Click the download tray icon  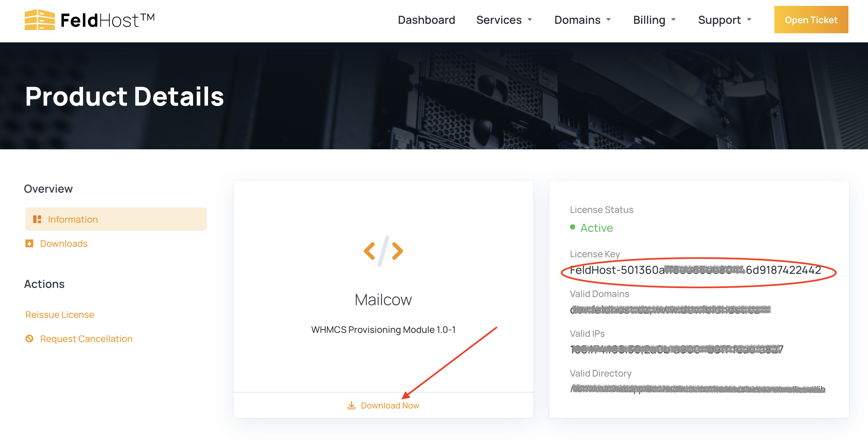(x=351, y=405)
